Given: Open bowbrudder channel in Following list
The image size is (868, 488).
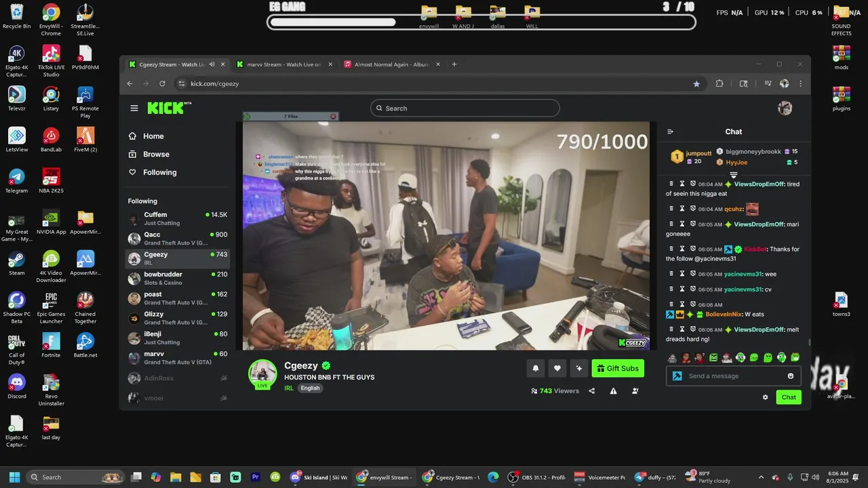Looking at the screenshot, I should tap(178, 278).
